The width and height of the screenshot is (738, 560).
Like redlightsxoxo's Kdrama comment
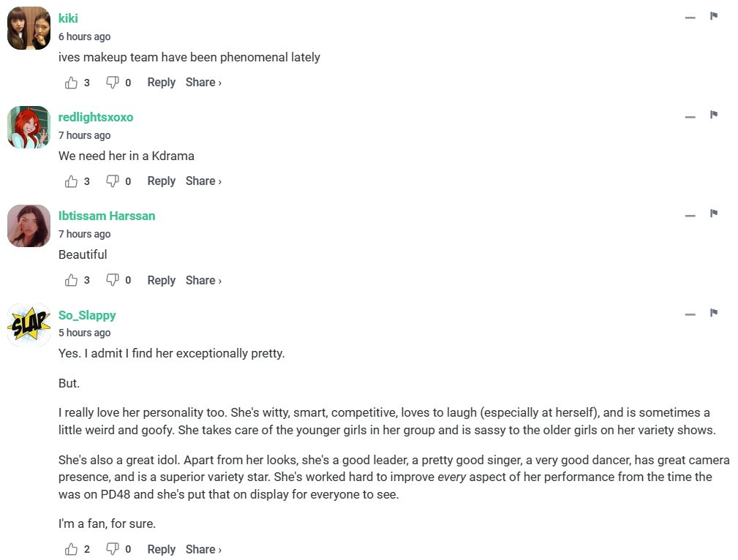pyautogui.click(x=71, y=181)
